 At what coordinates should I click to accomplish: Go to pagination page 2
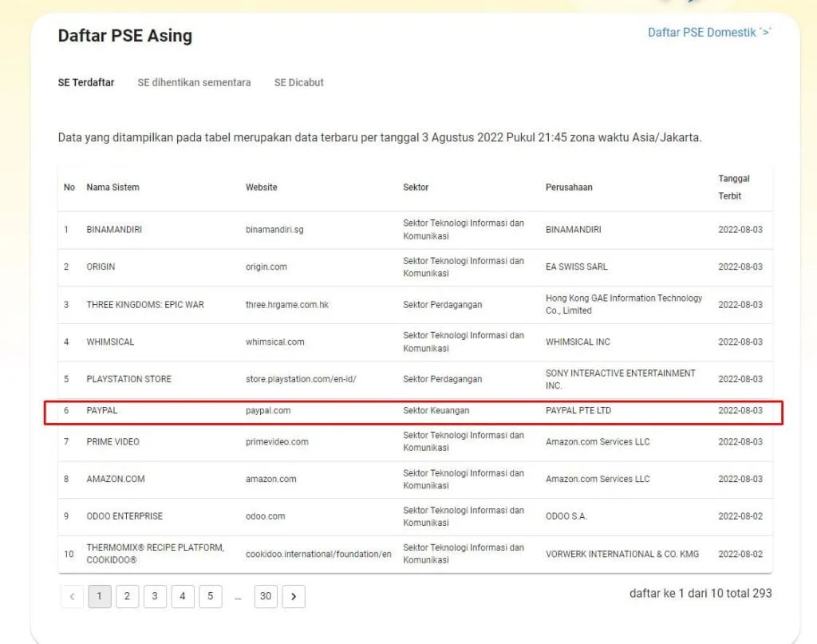127,596
